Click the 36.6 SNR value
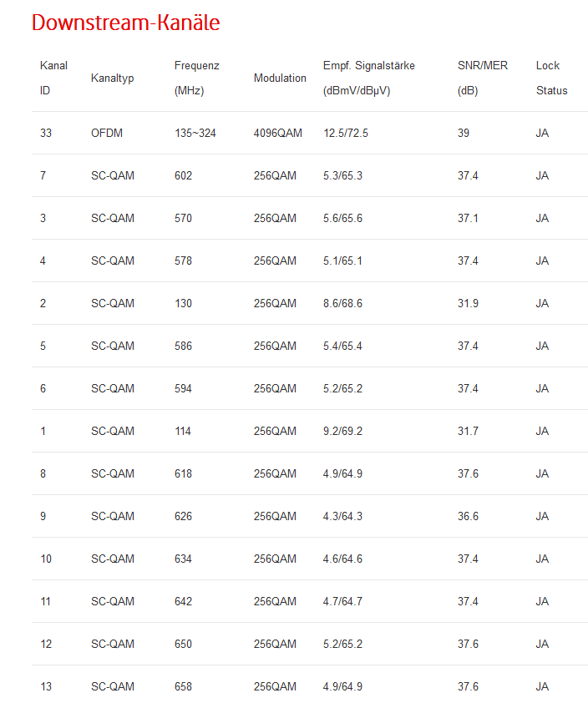 [468, 516]
